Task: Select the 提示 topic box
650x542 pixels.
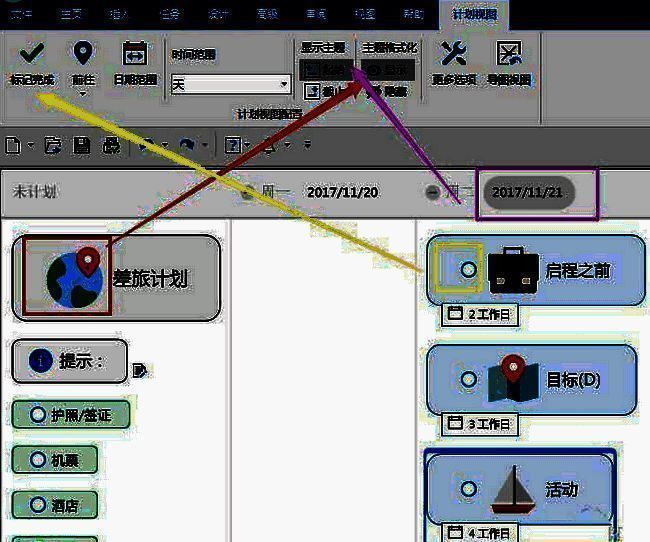Action: pyautogui.click(x=69, y=361)
